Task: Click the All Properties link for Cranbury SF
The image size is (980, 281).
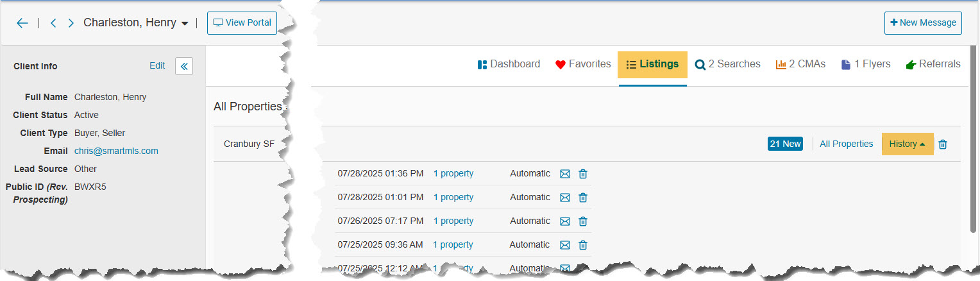Action: tap(847, 144)
